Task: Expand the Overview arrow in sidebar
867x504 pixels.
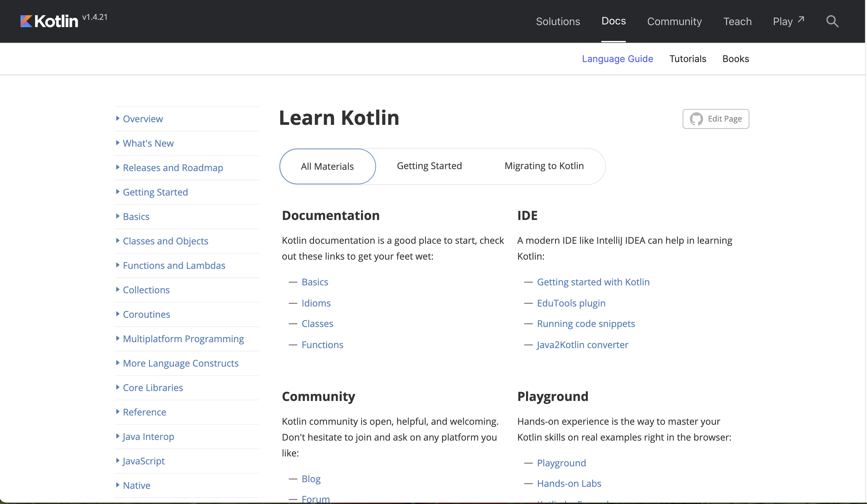Action: coord(118,119)
